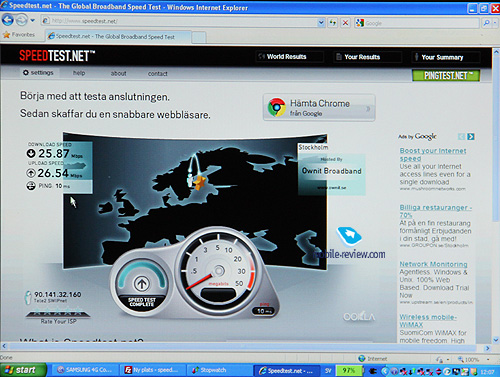The image size is (500, 377).
Task: Switch to Speedtest.net taskbar button
Action: point(287,371)
